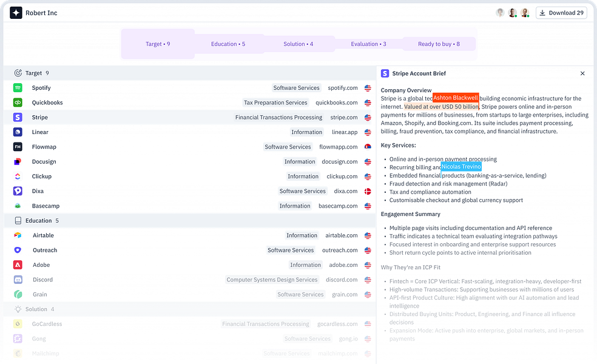Click the Adobe logo icon
Image resolution: width=597 pixels, height=364 pixels.
(x=18, y=265)
